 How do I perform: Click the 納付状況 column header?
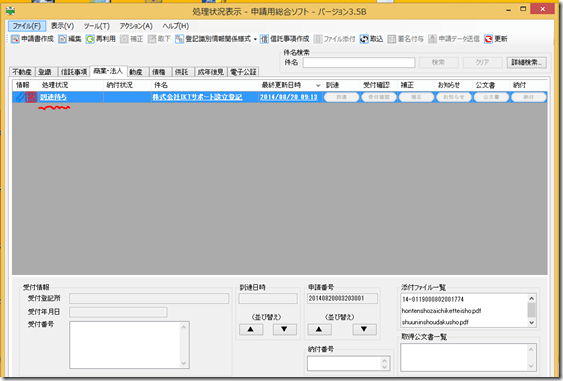[x=127, y=85]
